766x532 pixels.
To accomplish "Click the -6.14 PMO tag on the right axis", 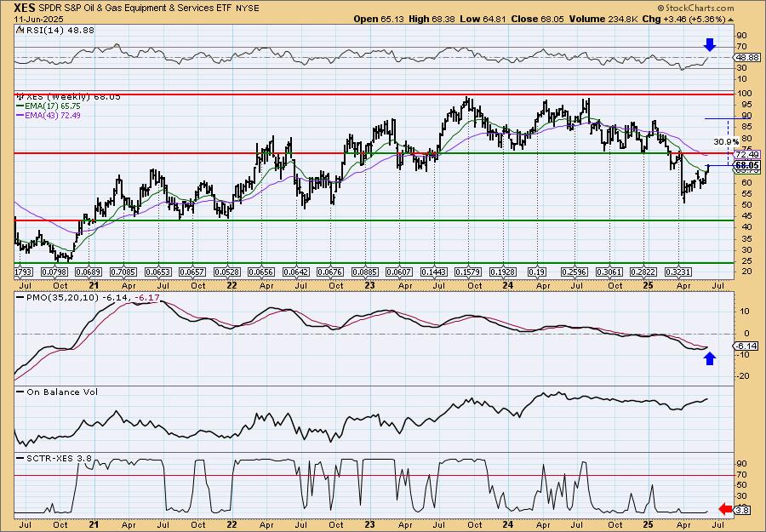I will coord(747,346).
